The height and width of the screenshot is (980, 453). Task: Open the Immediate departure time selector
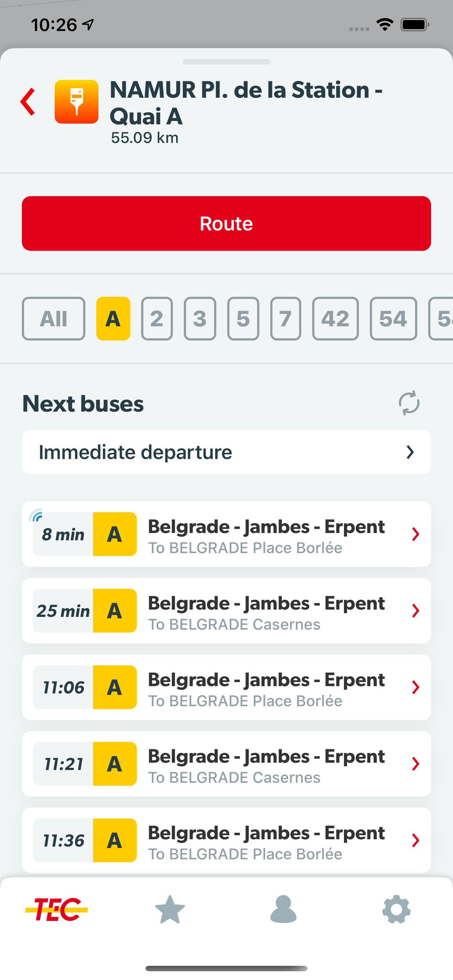point(226,452)
